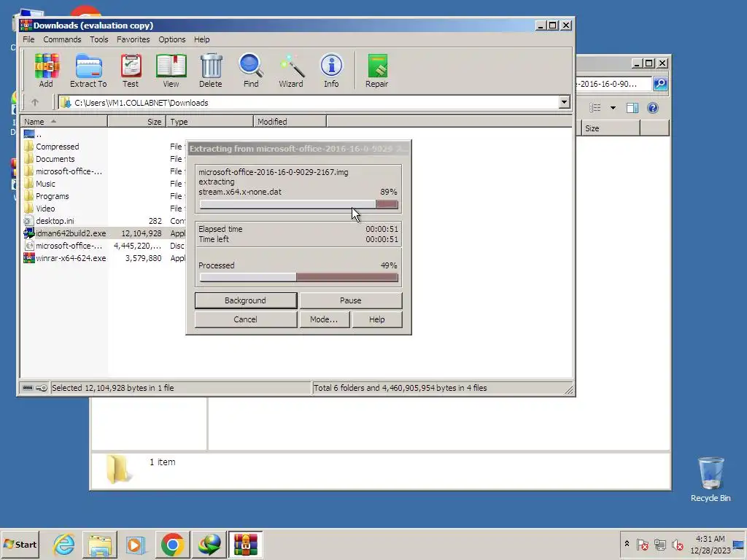This screenshot has height=560, width=747.
Task: Cancel the extraction
Action: click(246, 319)
